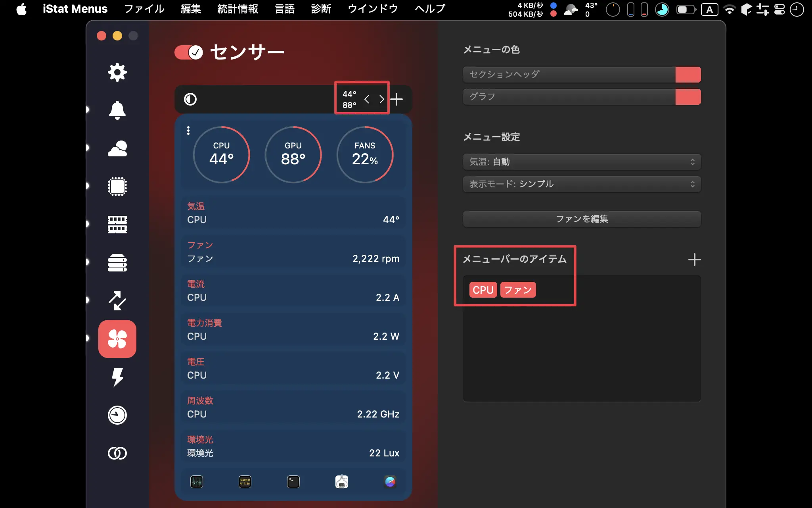Image resolution: width=812 pixels, height=508 pixels.
Task: Open the General settings gear in sidebar
Action: (117, 72)
